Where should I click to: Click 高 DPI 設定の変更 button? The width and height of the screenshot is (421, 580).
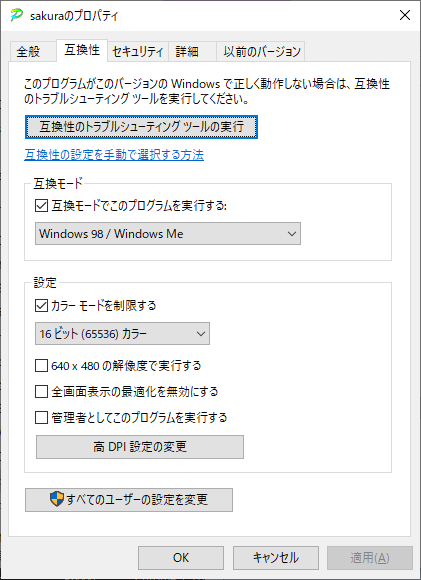(140, 447)
